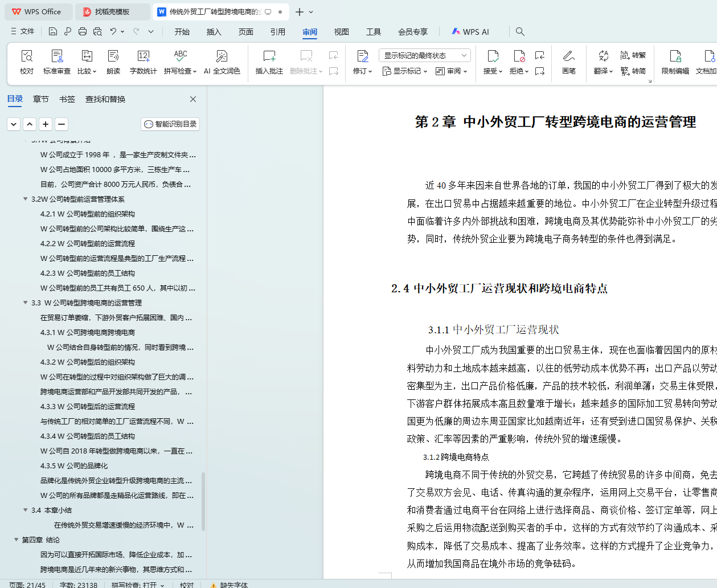The image size is (717, 588).
Task: Insert a comment with 插入批注
Action: [x=269, y=62]
